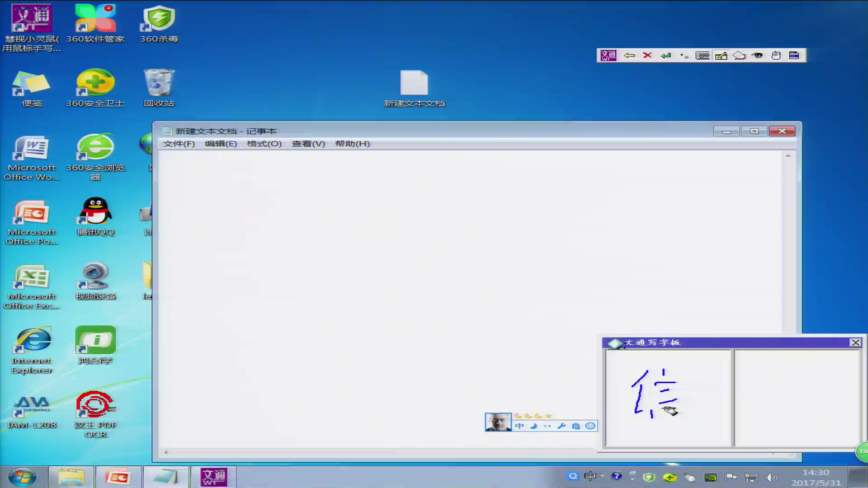Select the Microsoft Office Excel shortcut

pos(32,287)
